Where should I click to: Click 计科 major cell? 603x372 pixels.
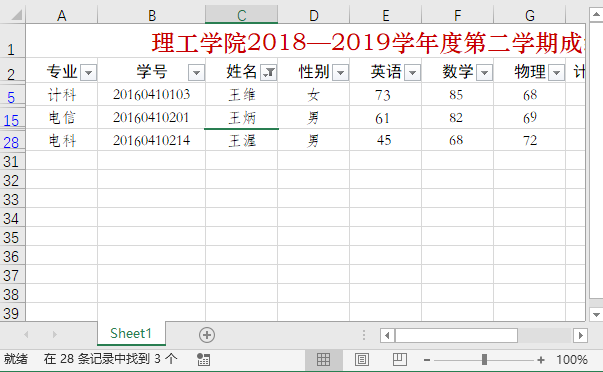tap(62, 95)
